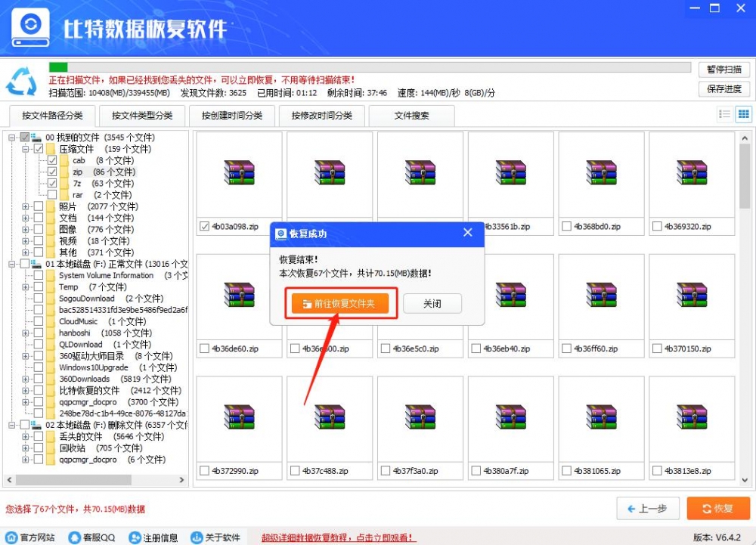Select the 4b36ff60.zip archive icon
The image size is (756, 545).
click(601, 295)
